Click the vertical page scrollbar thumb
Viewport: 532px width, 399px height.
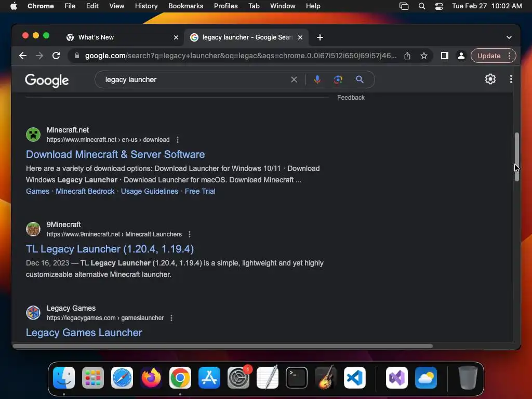pyautogui.click(x=517, y=157)
